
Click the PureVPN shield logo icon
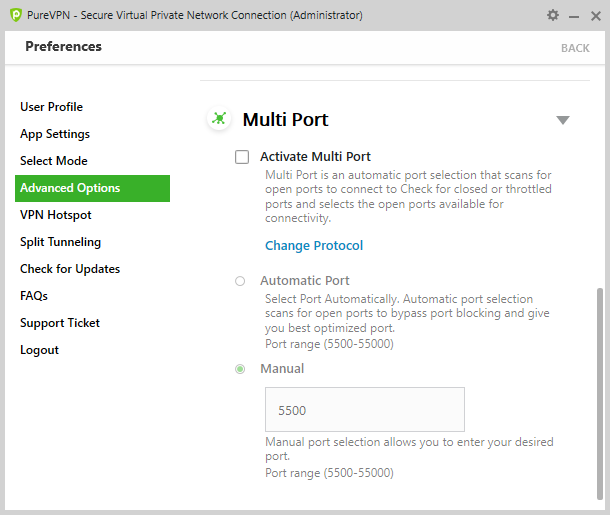coord(16,15)
